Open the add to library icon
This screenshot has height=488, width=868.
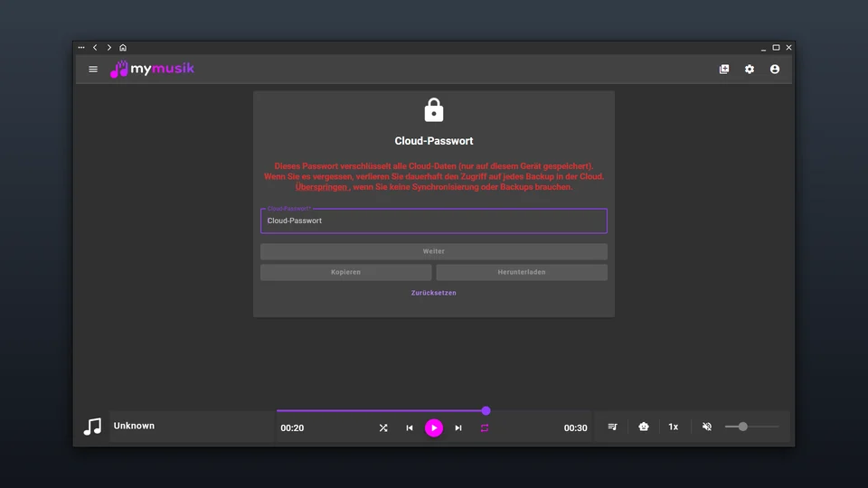(724, 70)
